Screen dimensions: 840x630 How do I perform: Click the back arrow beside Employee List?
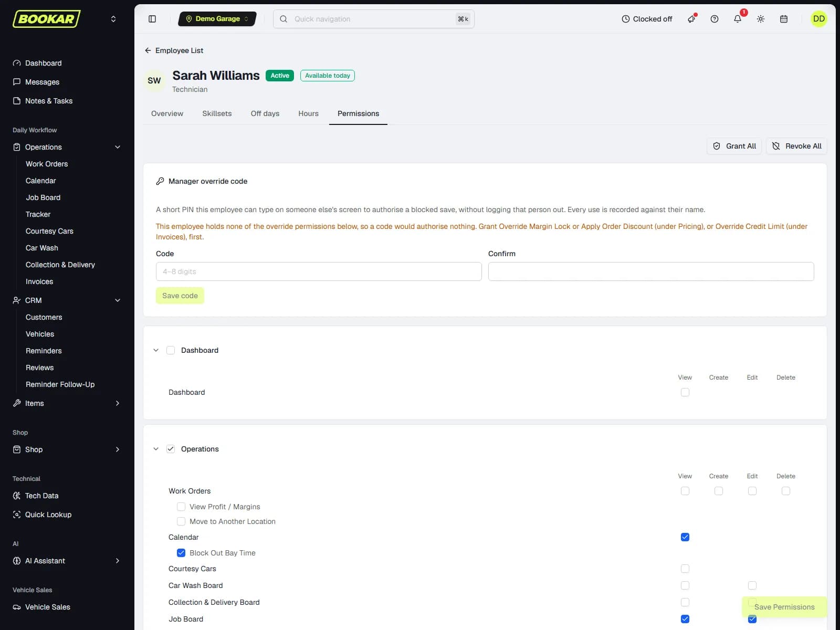pyautogui.click(x=148, y=50)
